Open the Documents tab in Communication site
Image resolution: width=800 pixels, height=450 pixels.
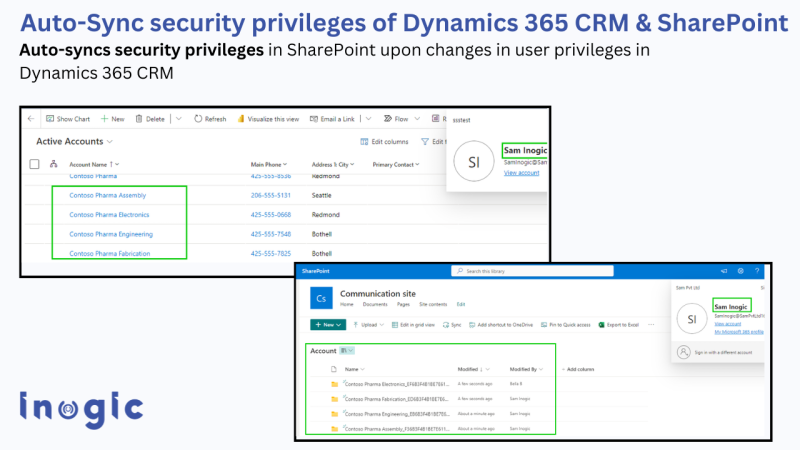375,304
